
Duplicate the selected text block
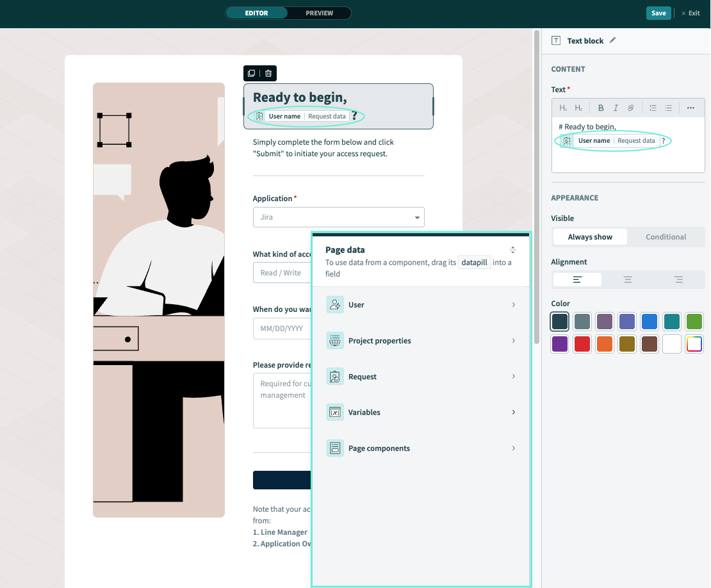point(252,74)
